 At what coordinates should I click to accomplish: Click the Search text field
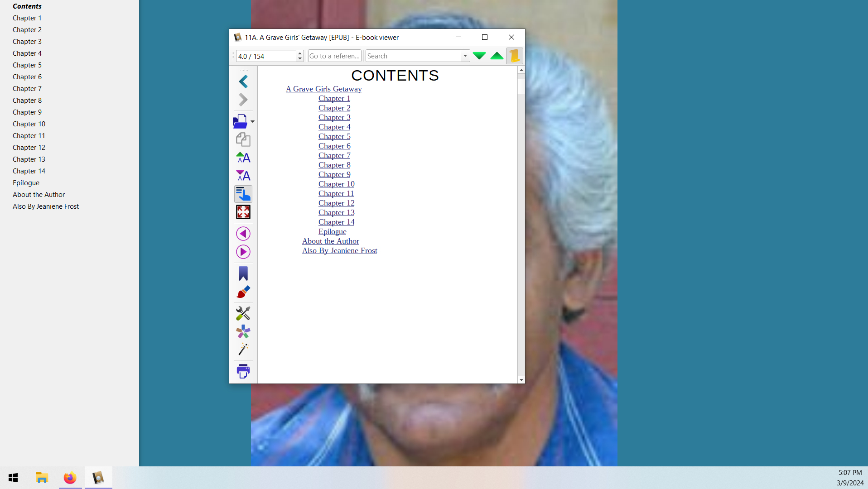[x=413, y=56]
